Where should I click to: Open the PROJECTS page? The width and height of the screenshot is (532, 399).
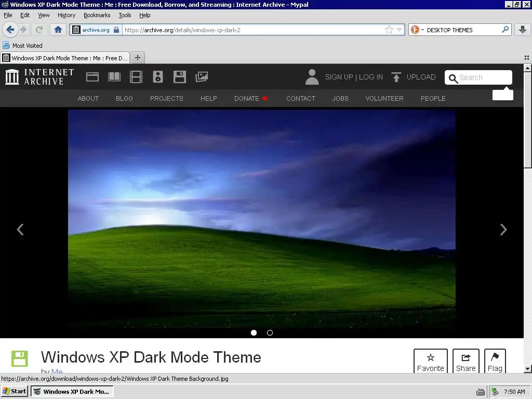tap(167, 98)
